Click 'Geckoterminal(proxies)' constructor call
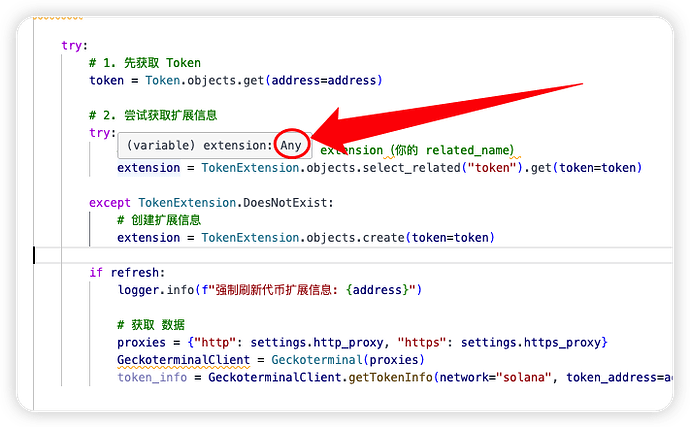The image size is (690, 427). coord(348,360)
